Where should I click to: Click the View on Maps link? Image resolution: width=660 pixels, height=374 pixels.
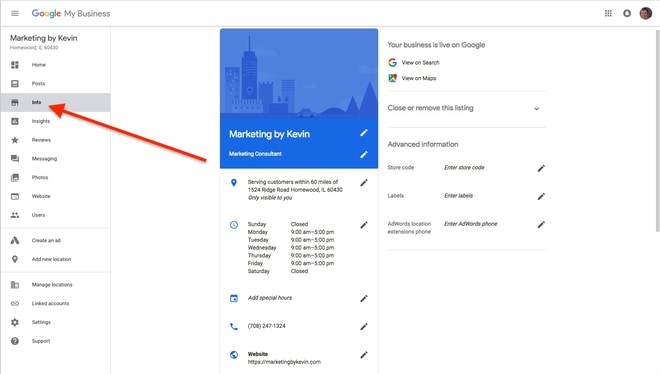click(419, 78)
